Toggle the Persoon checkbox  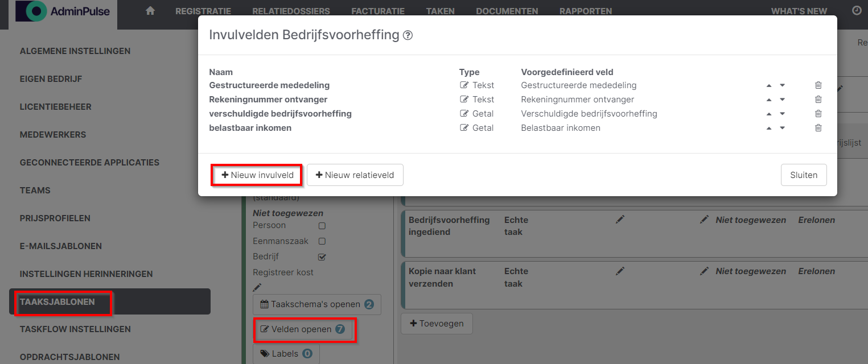coord(322,226)
